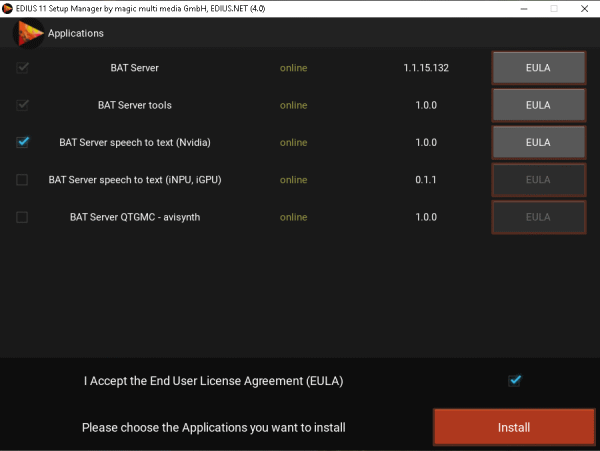Toggle the BAT Server checkbox
This screenshot has height=451, width=600.
click(22, 68)
